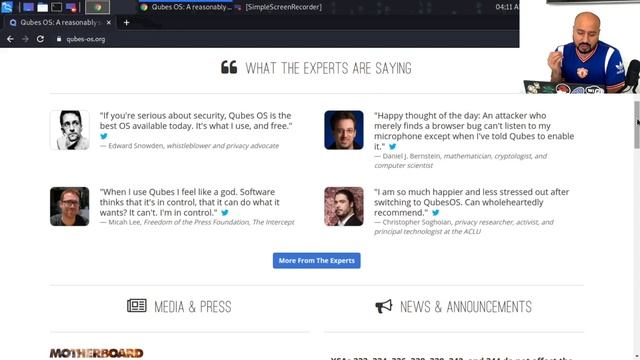The height and width of the screenshot is (360, 640).
Task: Click the 'Christopher Soghoian' attribution name
Action: 416,222
